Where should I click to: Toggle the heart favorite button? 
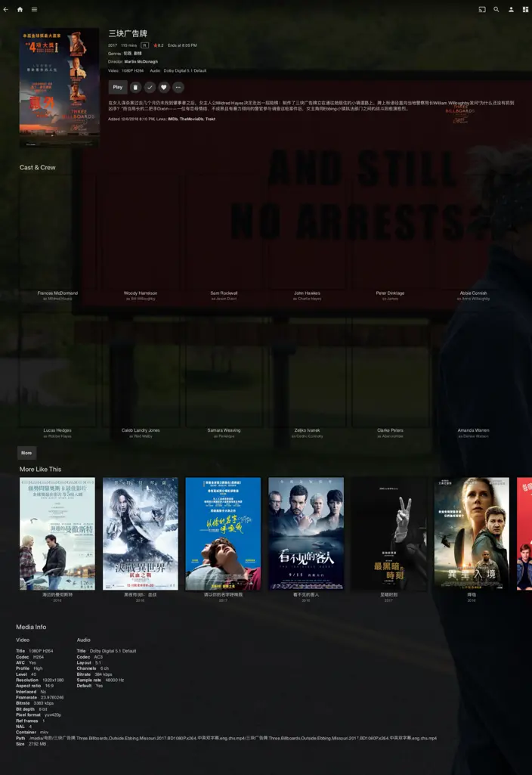164,88
